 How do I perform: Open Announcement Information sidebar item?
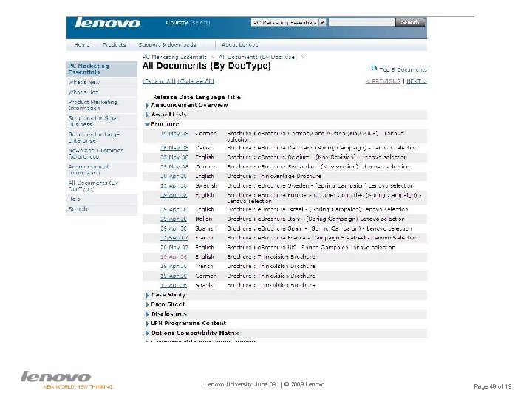coord(89,170)
